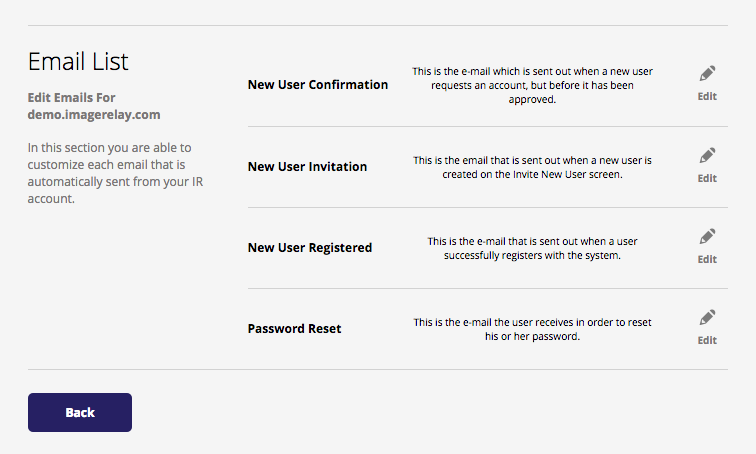Click the demo.imagerelay.com subtitle text
Image resolution: width=756 pixels, height=454 pixels.
(x=94, y=115)
